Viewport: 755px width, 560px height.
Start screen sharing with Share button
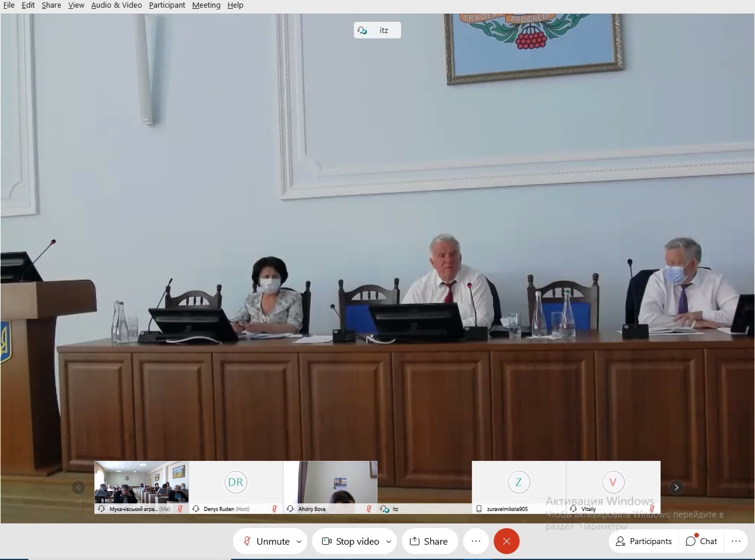click(x=429, y=541)
